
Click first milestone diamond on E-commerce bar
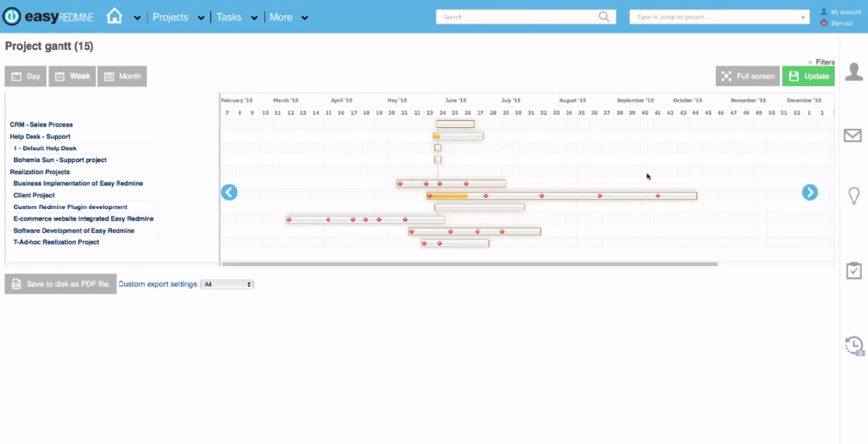click(289, 219)
